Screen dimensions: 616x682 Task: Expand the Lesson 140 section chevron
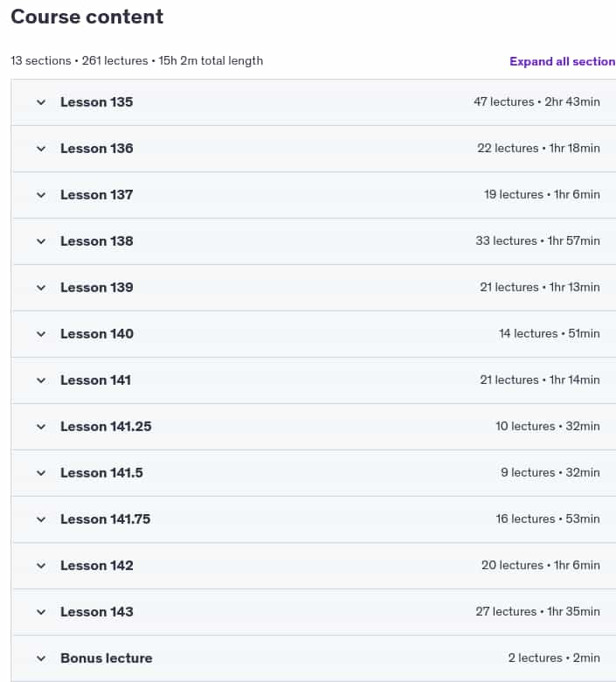click(41, 335)
